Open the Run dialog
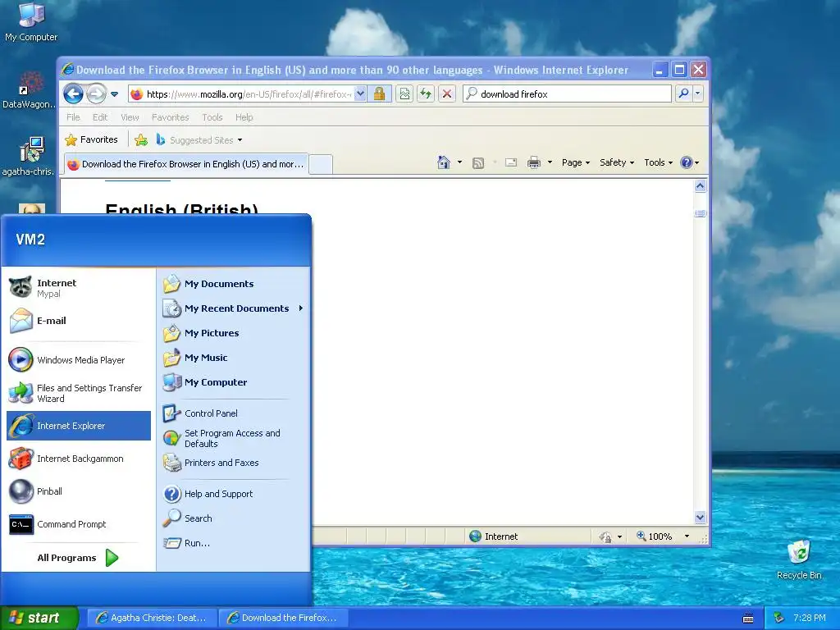The image size is (840, 630). 234,543
